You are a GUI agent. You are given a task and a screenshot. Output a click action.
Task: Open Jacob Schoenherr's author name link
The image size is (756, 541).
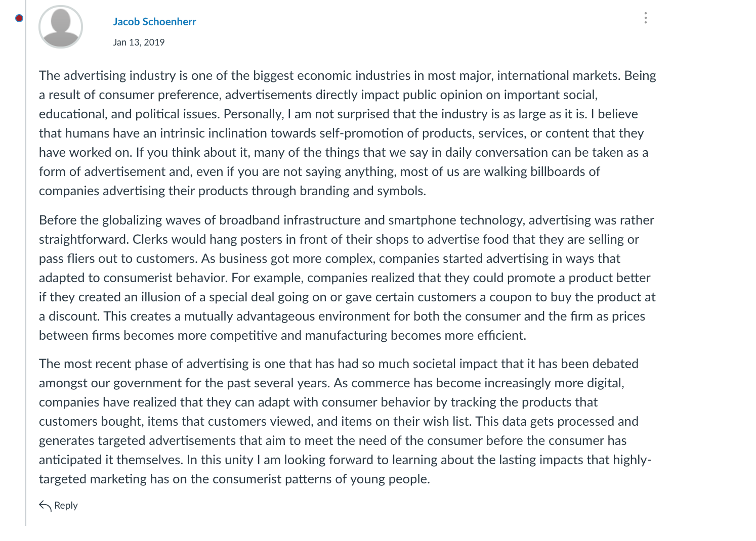154,22
